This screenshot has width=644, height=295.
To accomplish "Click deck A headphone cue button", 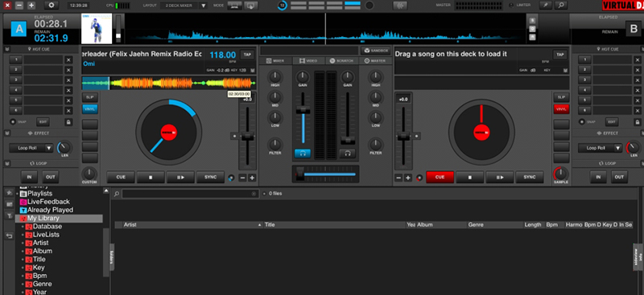I will [303, 154].
